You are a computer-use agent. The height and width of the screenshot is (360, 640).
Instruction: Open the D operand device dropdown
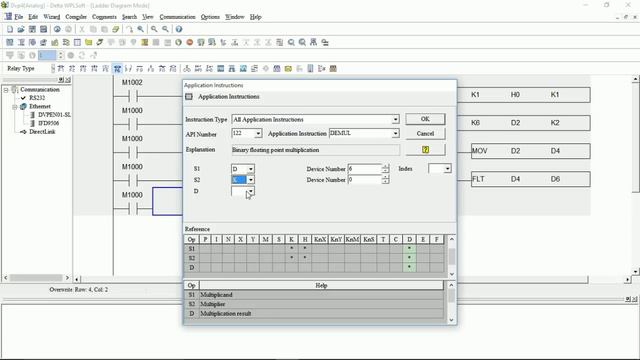pyautogui.click(x=251, y=191)
